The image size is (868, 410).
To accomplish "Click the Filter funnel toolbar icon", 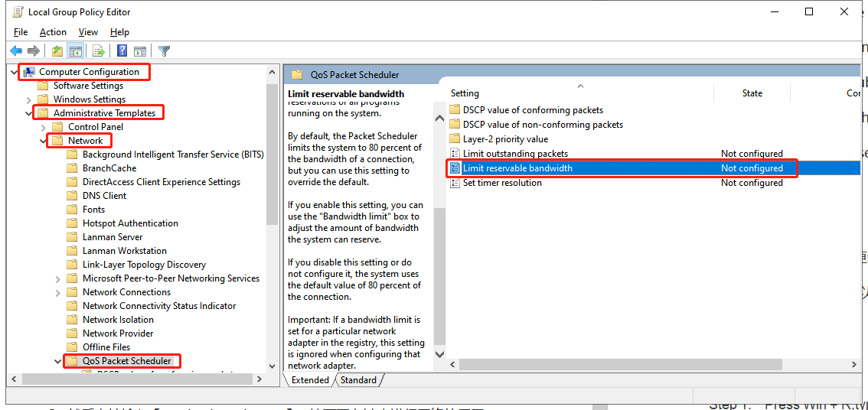I will (164, 51).
